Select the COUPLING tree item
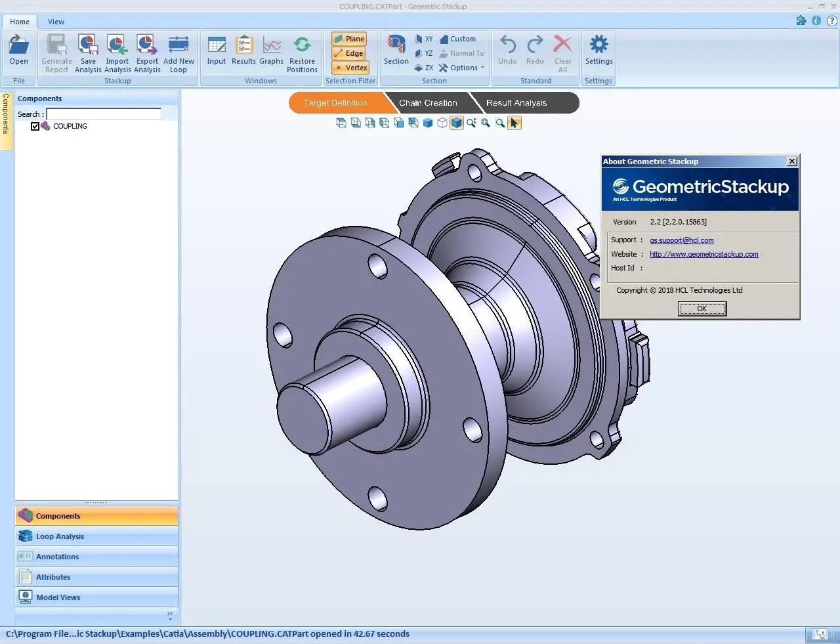Image resolution: width=840 pixels, height=644 pixels. [70, 126]
